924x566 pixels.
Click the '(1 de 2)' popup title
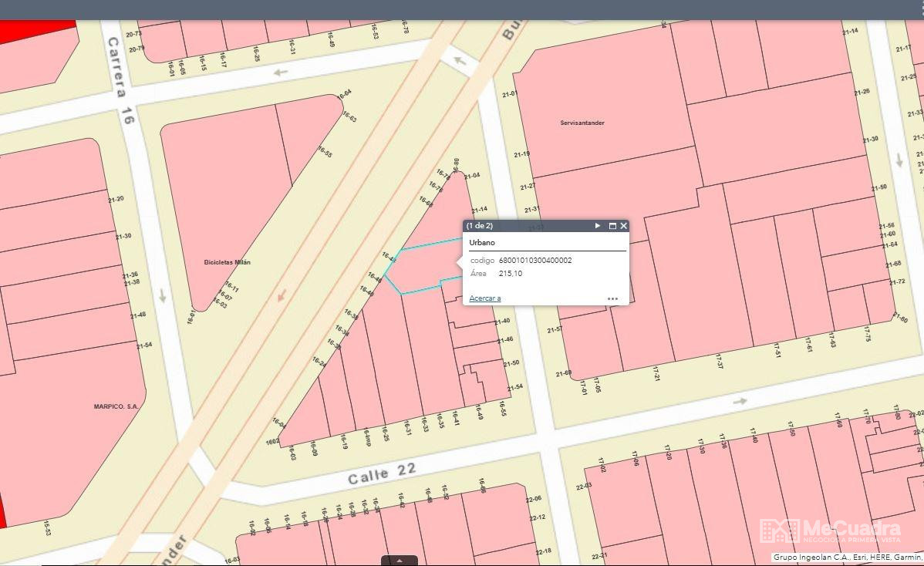click(x=480, y=226)
